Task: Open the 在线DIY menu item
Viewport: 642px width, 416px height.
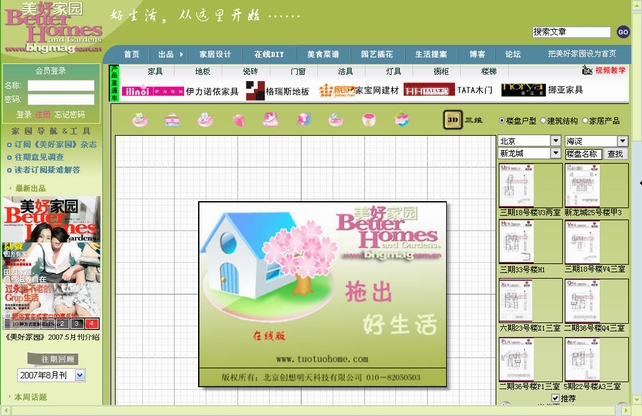Action: 269,54
